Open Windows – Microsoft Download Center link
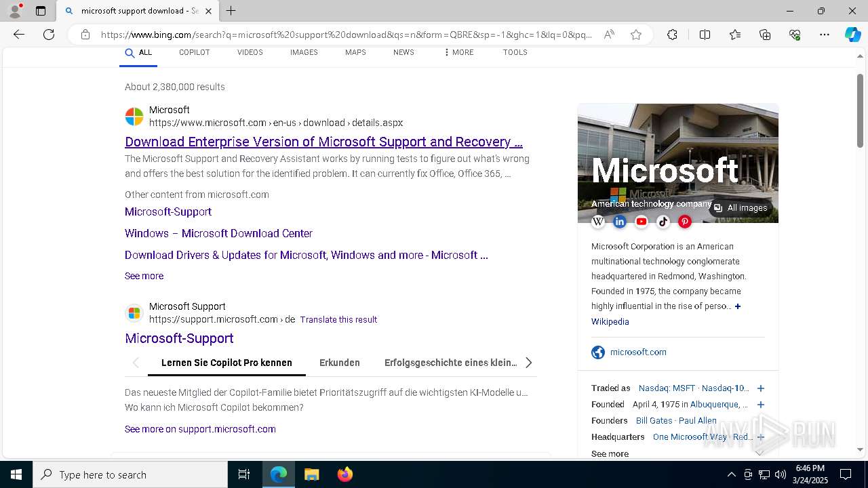Screen dimensions: 868x488 pos(218,233)
